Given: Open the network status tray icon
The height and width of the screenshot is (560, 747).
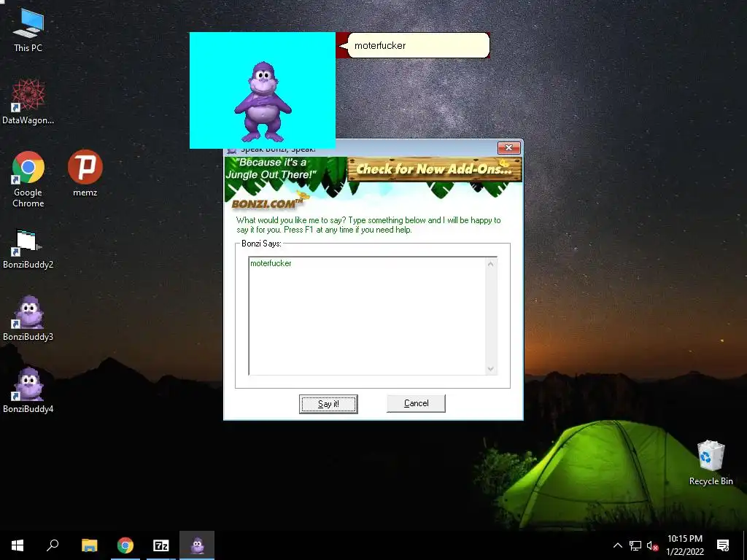Looking at the screenshot, I should pos(635,545).
